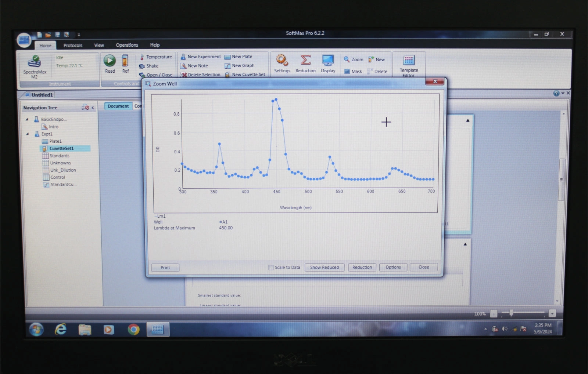Click the Print button

pyautogui.click(x=165, y=268)
